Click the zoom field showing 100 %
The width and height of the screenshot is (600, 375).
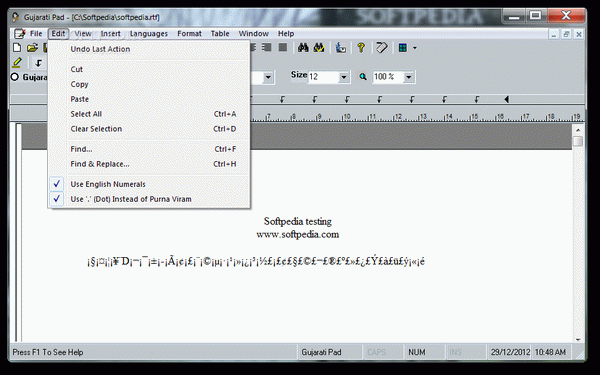388,77
